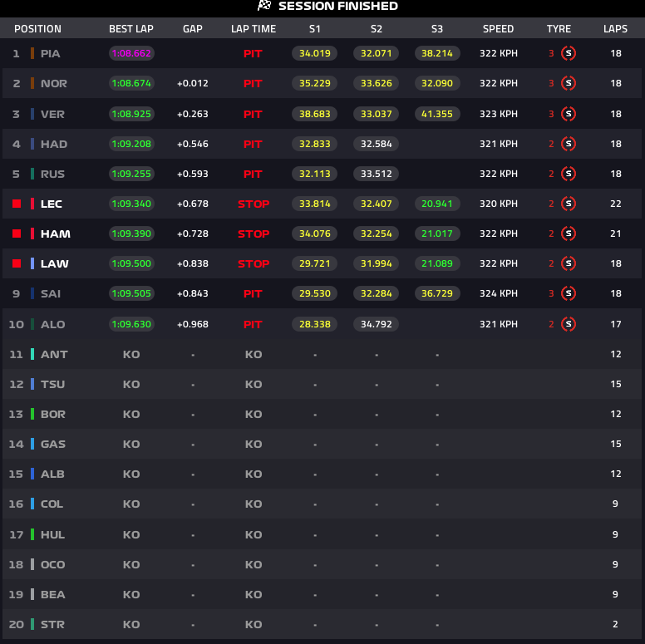The image size is (645, 644).
Task: Click the soft tyre icon in RUS row
Action: pos(568,174)
